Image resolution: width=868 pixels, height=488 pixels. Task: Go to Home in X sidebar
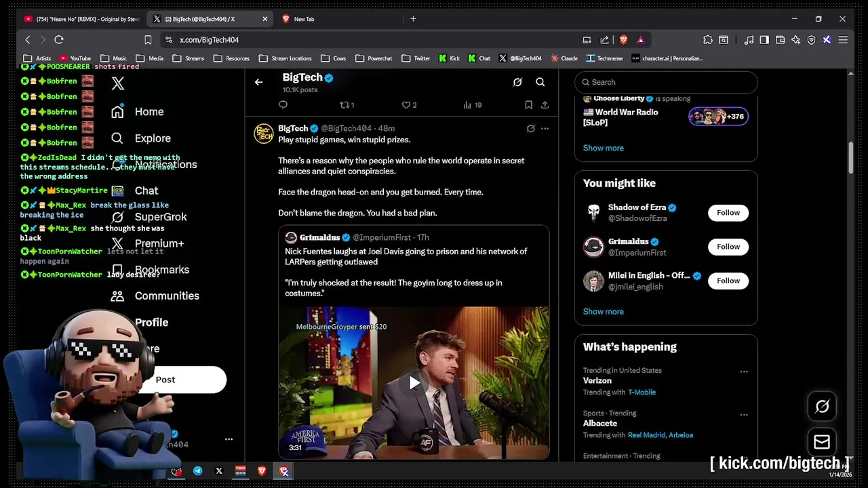click(x=138, y=112)
